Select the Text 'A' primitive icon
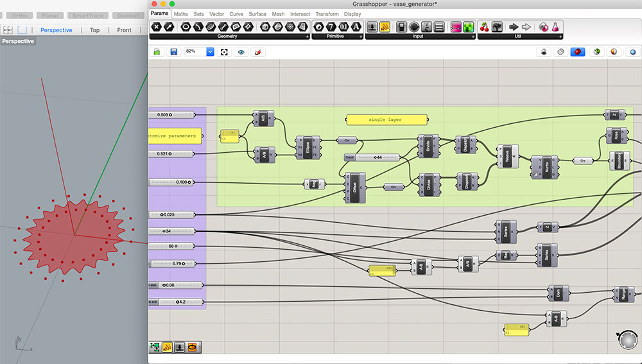 tap(356, 27)
